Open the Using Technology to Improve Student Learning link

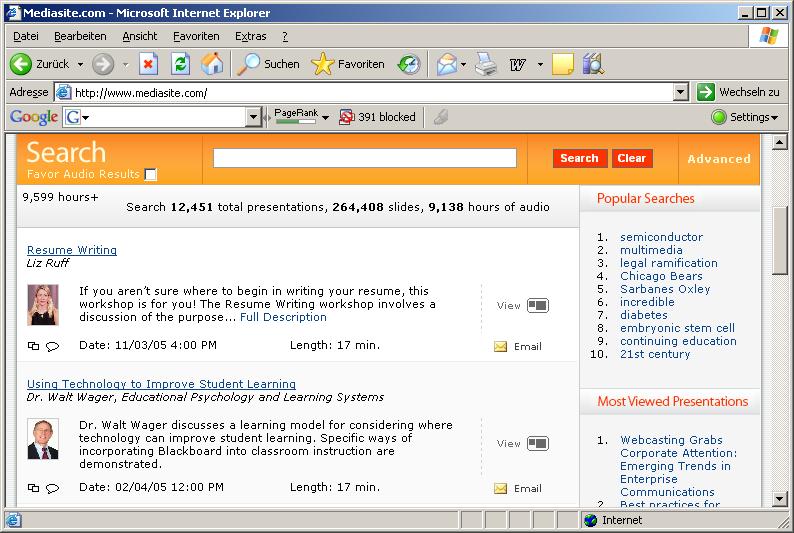click(x=161, y=384)
